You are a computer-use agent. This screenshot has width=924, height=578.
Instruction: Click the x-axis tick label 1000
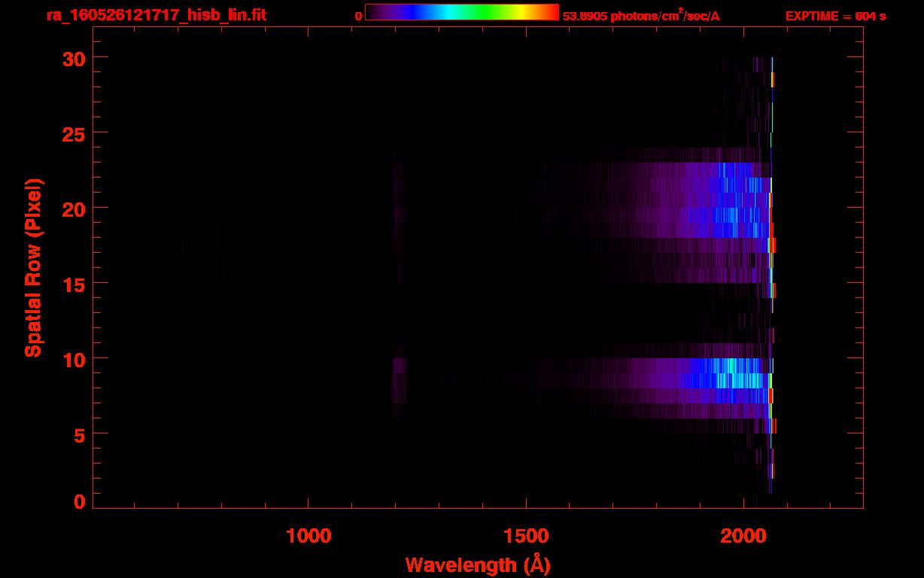coord(309,536)
